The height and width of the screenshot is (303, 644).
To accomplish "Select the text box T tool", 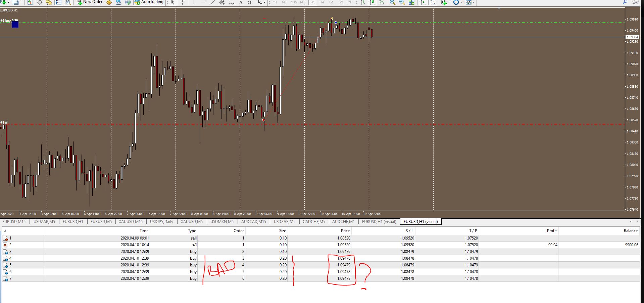I will (250, 2).
